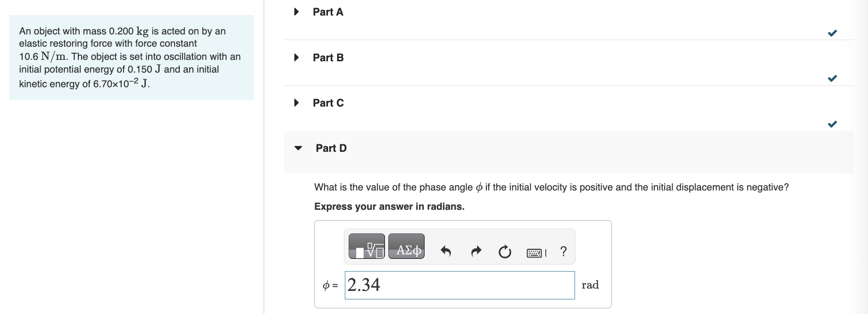Open the math templates tool
This screenshot has height=314, width=868.
coord(367,246)
